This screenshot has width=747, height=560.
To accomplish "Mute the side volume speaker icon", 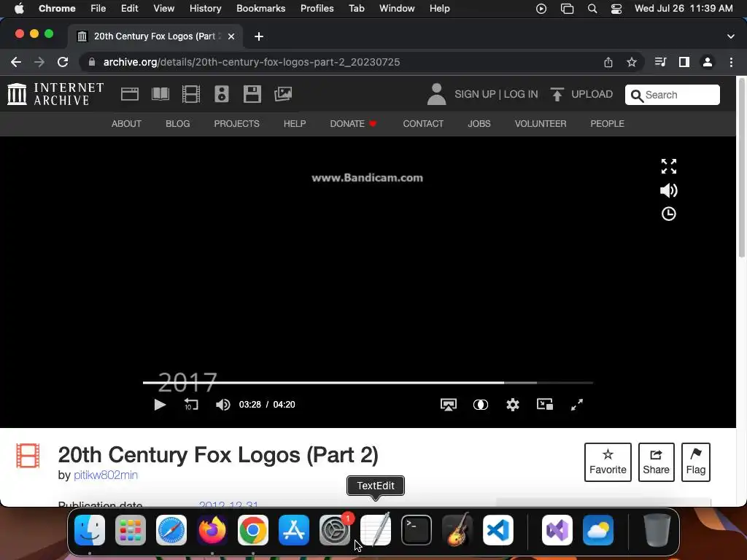I will [669, 190].
